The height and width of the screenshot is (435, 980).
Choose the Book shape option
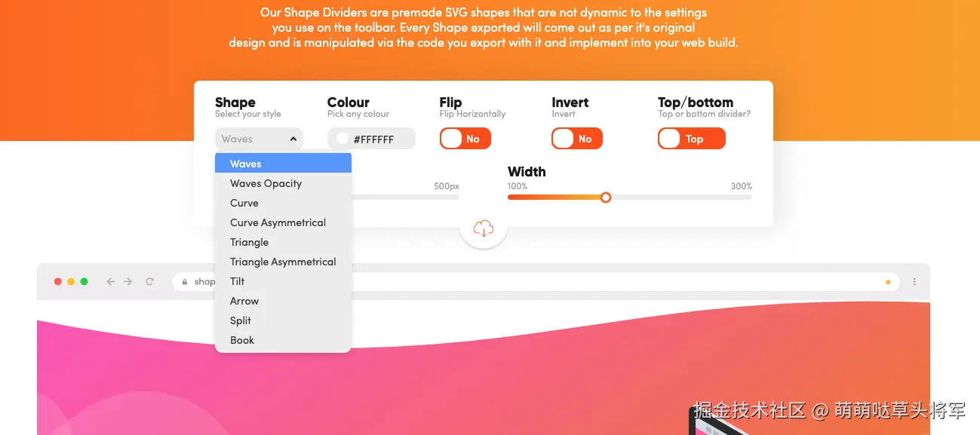tap(283, 340)
